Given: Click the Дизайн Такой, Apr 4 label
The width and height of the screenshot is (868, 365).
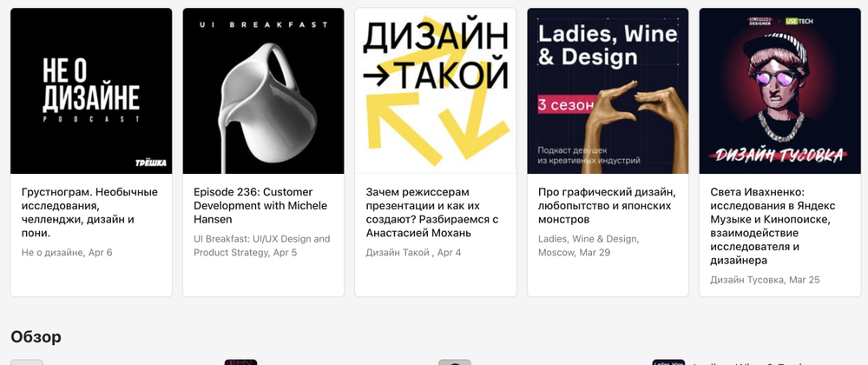Looking at the screenshot, I should [x=413, y=253].
